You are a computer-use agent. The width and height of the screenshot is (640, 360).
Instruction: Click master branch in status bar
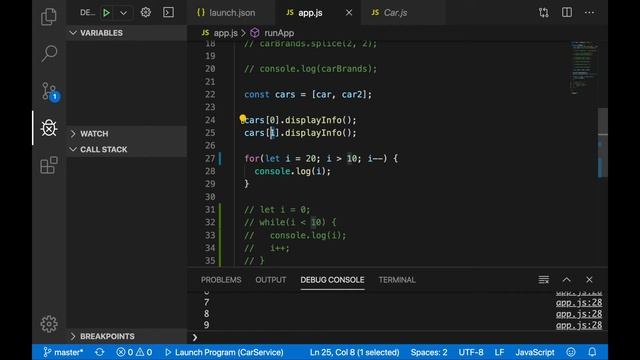pyautogui.click(x=63, y=352)
